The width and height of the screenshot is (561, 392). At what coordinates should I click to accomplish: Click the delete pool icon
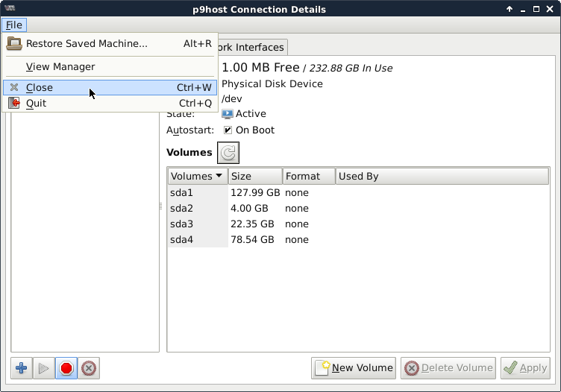coord(89,368)
